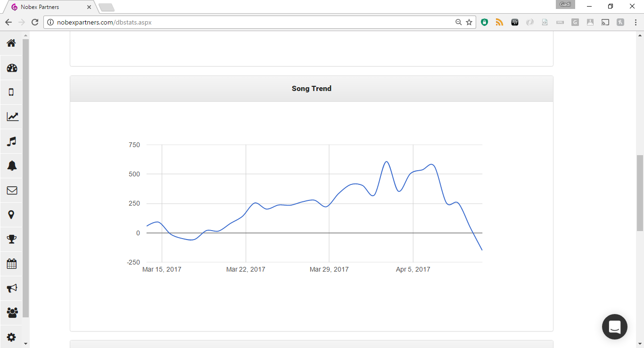Click the page vertical scrollbar thumb
The image size is (644, 348).
point(640,193)
